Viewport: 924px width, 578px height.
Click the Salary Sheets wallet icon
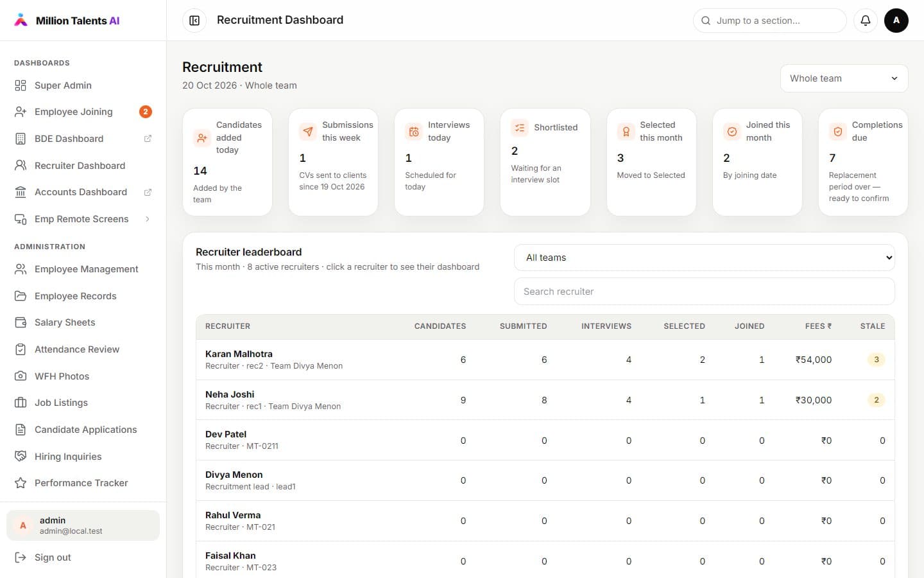pyautogui.click(x=21, y=322)
